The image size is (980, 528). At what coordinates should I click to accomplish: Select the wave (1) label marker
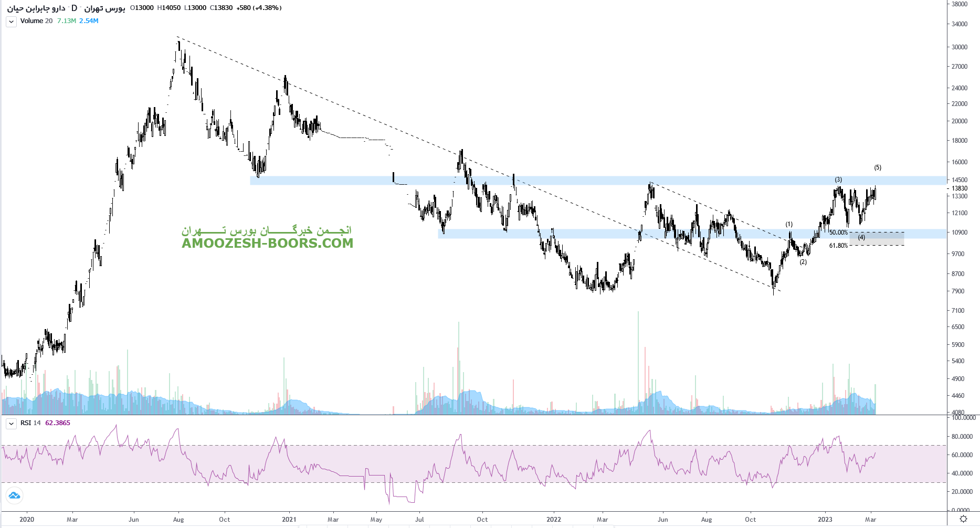click(x=789, y=224)
